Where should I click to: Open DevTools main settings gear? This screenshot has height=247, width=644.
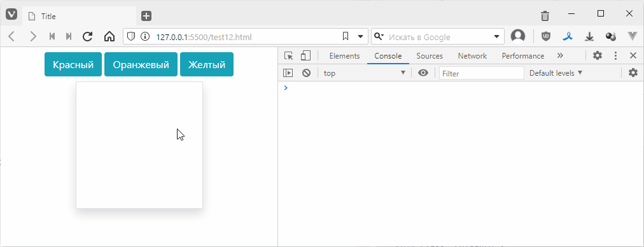(x=598, y=56)
